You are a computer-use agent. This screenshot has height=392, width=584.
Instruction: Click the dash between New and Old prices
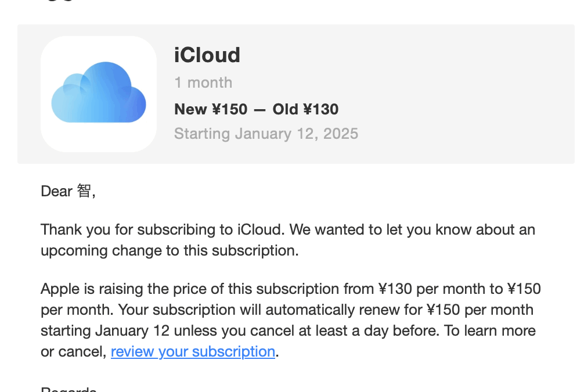[260, 110]
